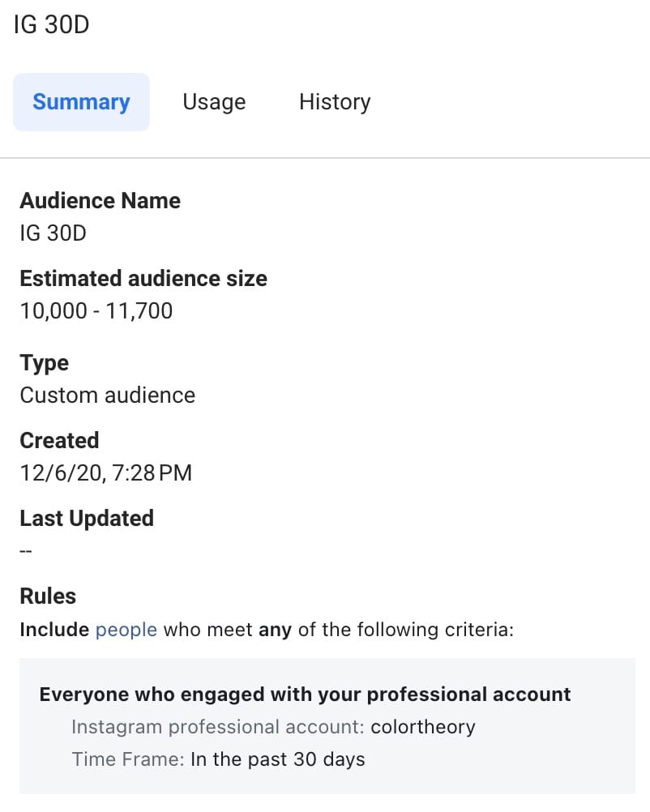Select the 10,000 - 11,700 size estimate
The height and width of the screenshot is (812, 650).
click(x=96, y=310)
